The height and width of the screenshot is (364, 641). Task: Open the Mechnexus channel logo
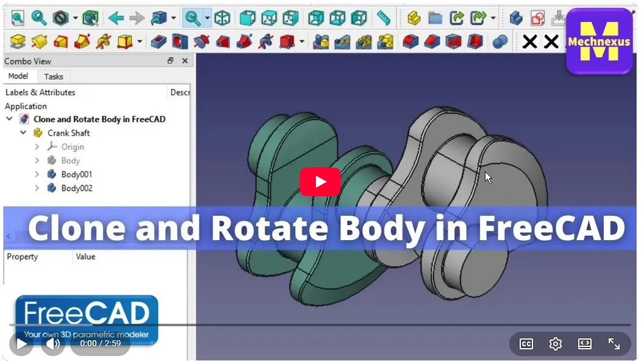click(x=599, y=41)
